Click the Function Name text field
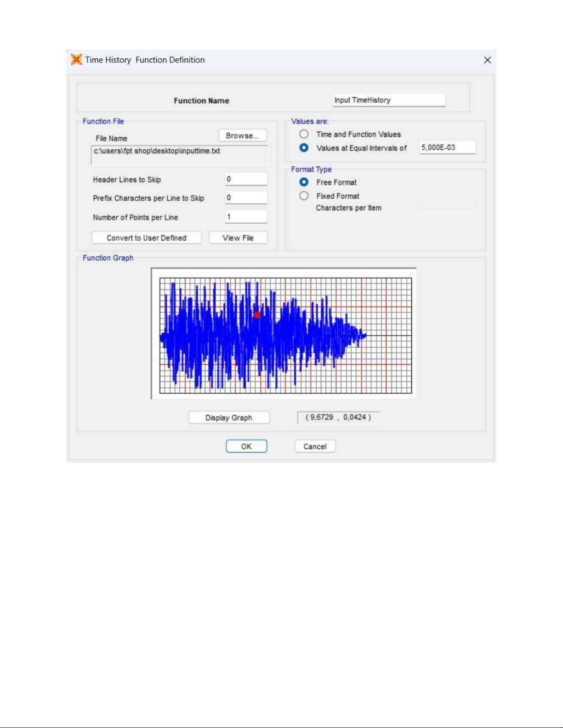 tap(389, 100)
